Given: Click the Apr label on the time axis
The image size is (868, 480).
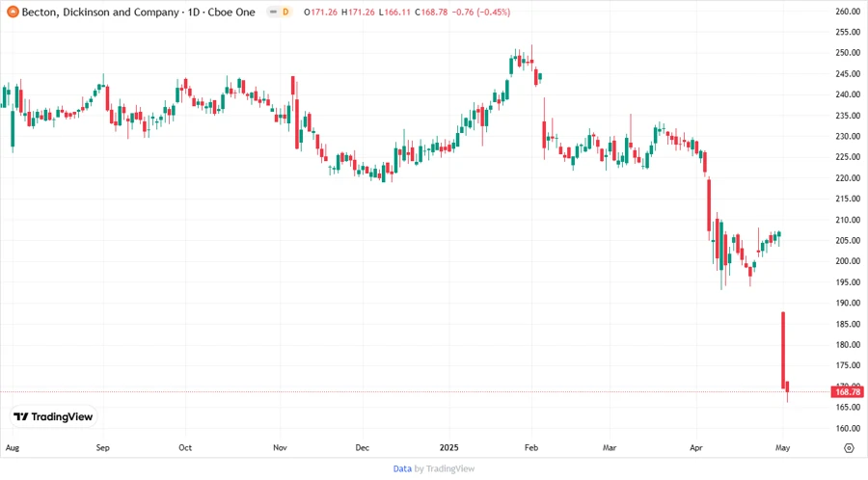Looking at the screenshot, I should [695, 447].
